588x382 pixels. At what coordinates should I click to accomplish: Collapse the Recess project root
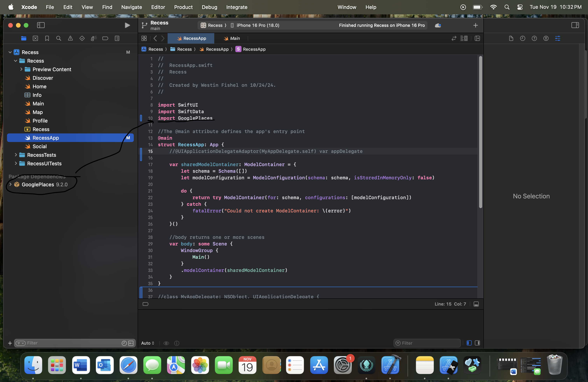click(x=10, y=52)
